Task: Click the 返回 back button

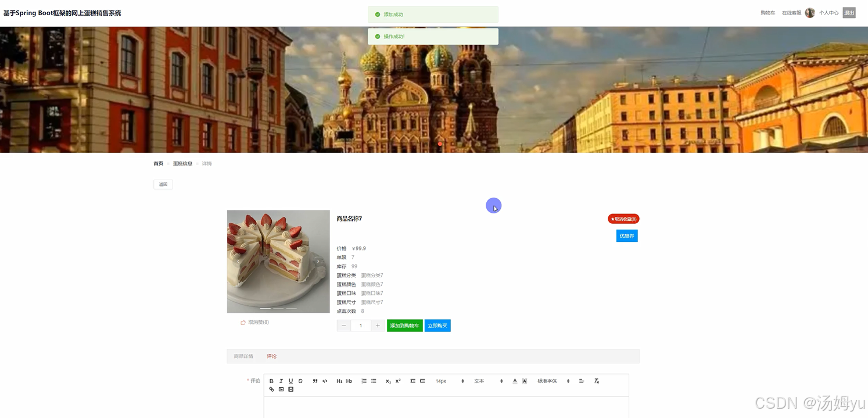Action: (x=163, y=184)
